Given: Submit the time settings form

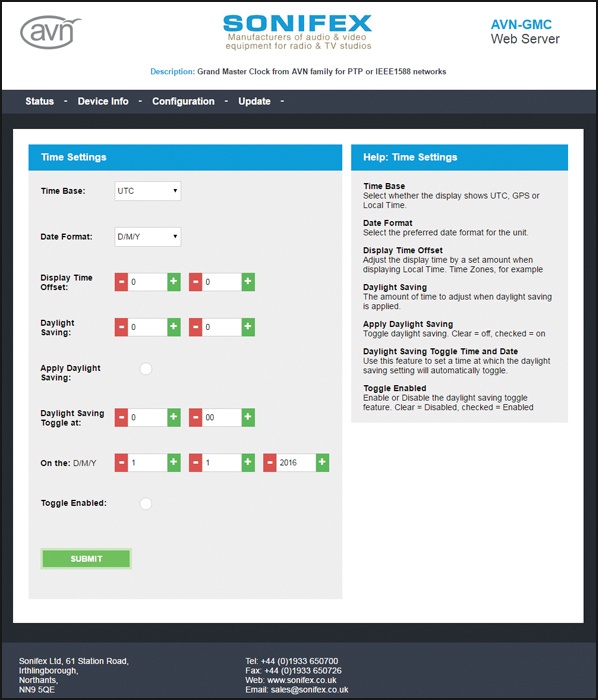Looking at the screenshot, I should [86, 558].
